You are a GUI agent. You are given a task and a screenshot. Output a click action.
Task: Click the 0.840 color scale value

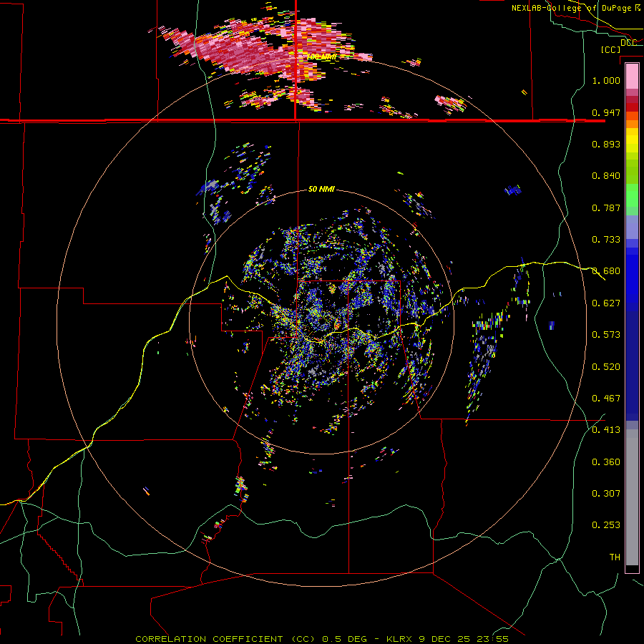point(606,176)
